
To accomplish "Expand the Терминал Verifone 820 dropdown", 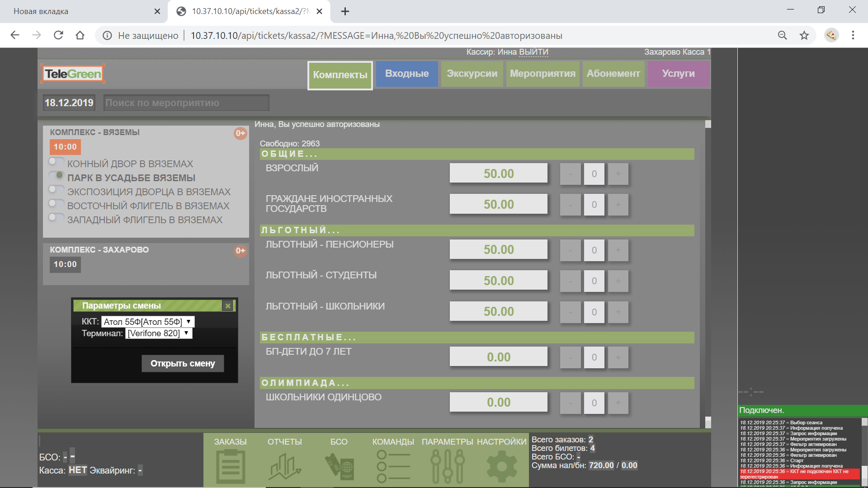I will (158, 333).
